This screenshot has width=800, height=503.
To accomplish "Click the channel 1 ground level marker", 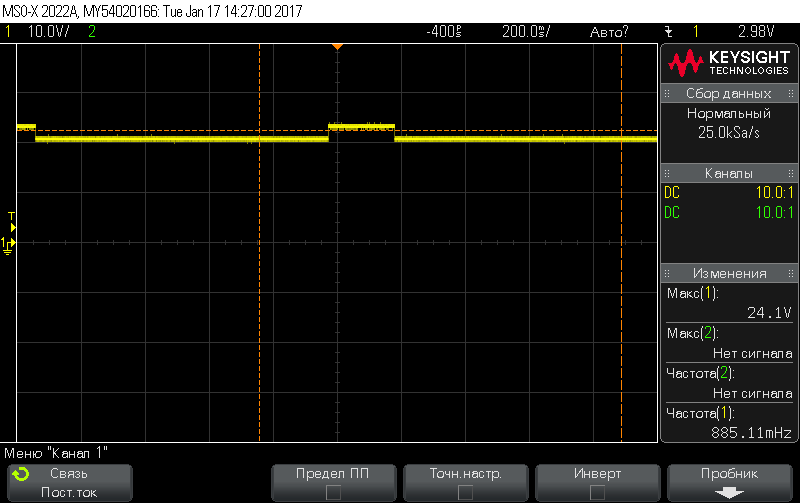I will [8, 245].
